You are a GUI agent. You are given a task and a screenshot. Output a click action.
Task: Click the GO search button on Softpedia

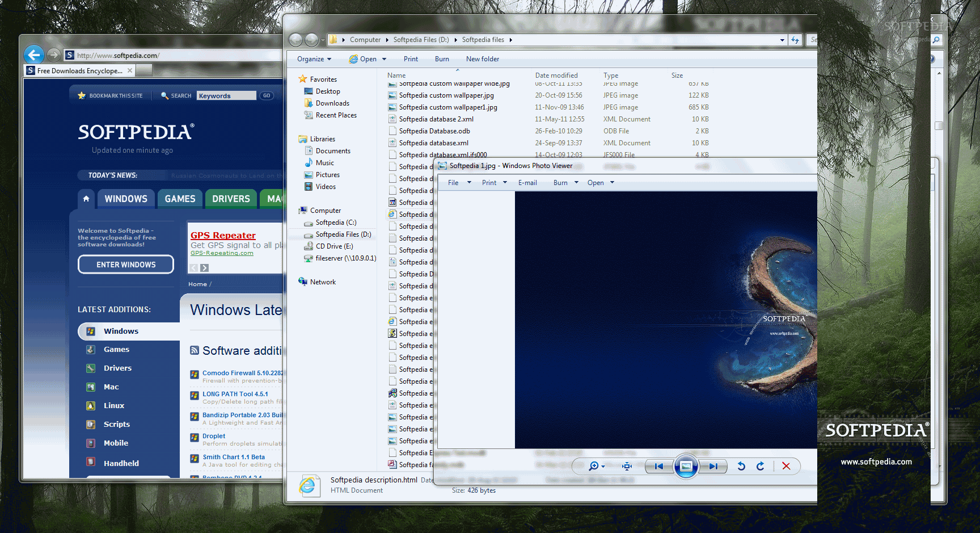[267, 95]
